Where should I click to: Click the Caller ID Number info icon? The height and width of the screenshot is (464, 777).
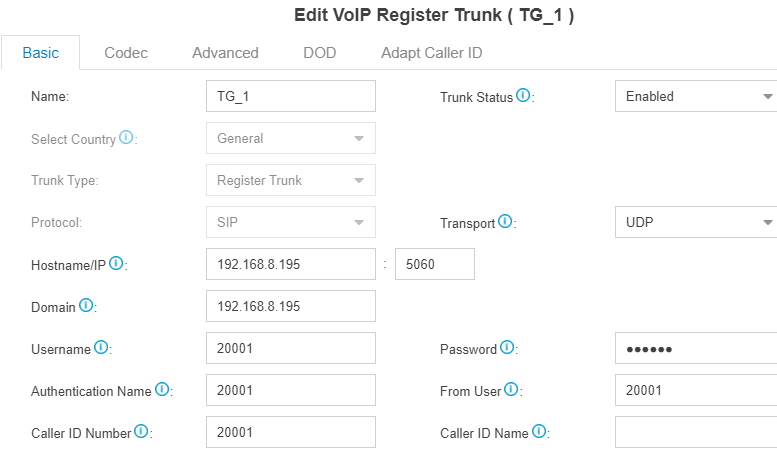click(x=141, y=431)
